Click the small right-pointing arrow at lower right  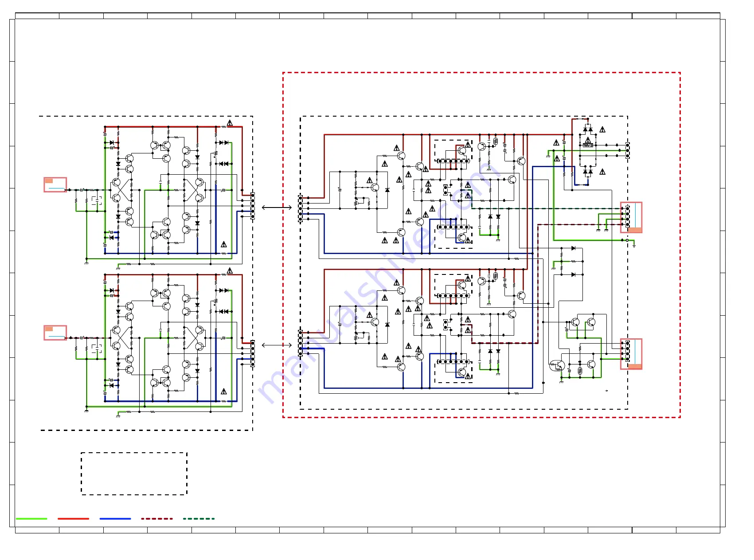pyautogui.click(x=606, y=391)
